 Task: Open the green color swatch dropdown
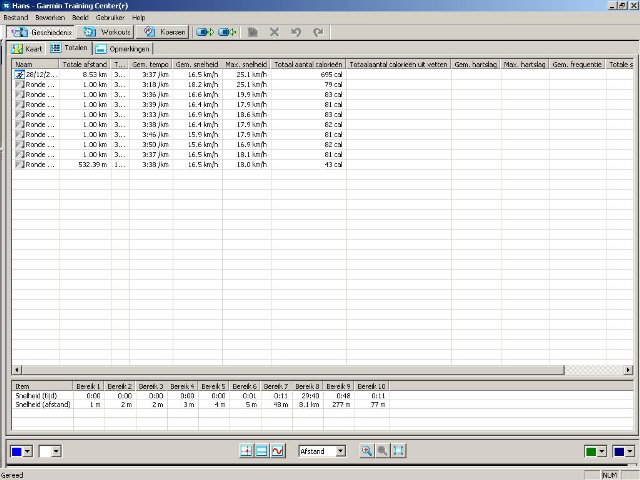coord(602,451)
